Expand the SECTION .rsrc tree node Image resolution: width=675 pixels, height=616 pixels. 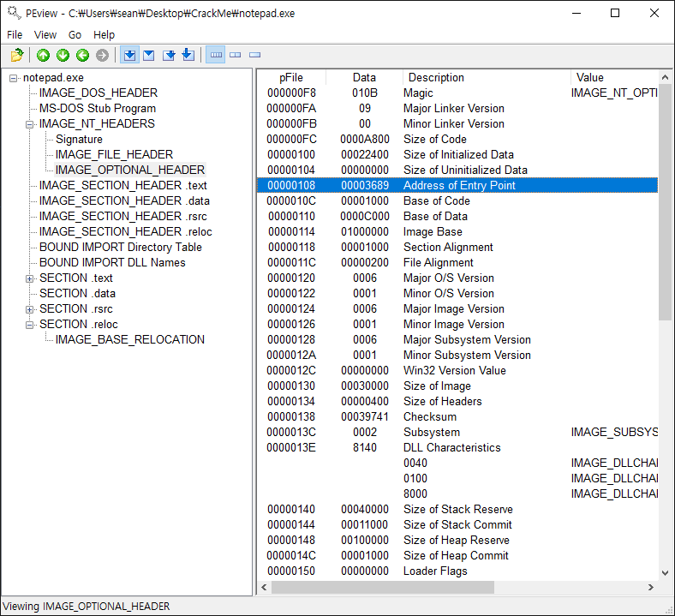coord(29,309)
